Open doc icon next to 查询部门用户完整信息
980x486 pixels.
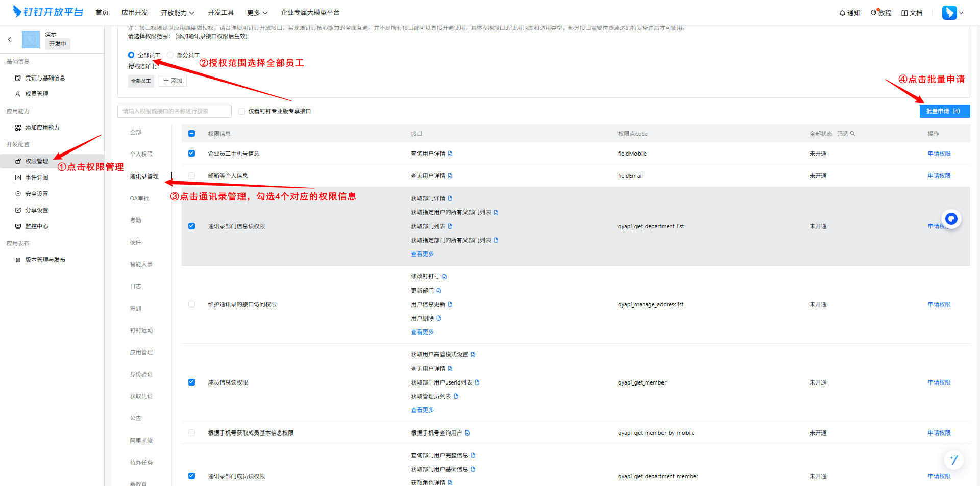pos(473,455)
